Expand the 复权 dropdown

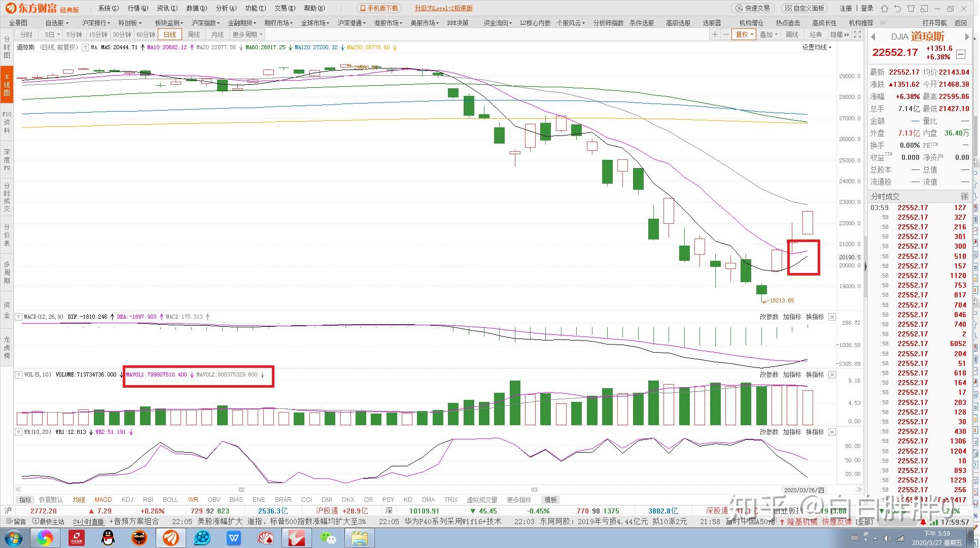tap(745, 35)
